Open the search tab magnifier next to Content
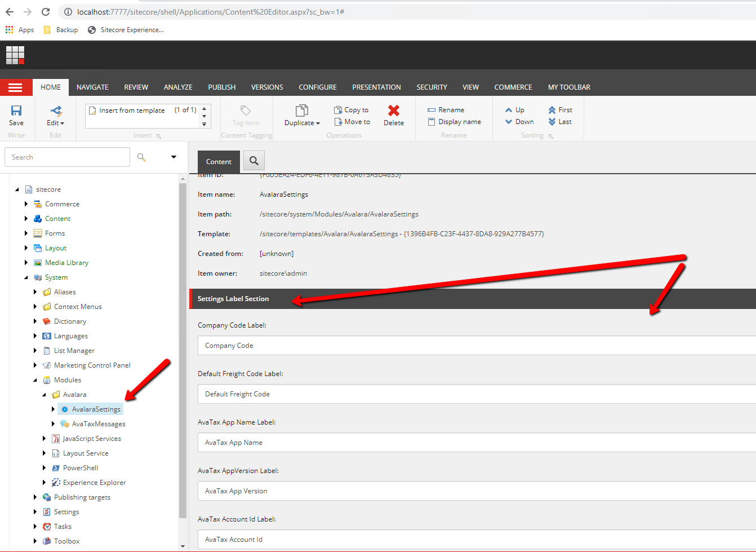This screenshot has height=552, width=756. point(254,161)
